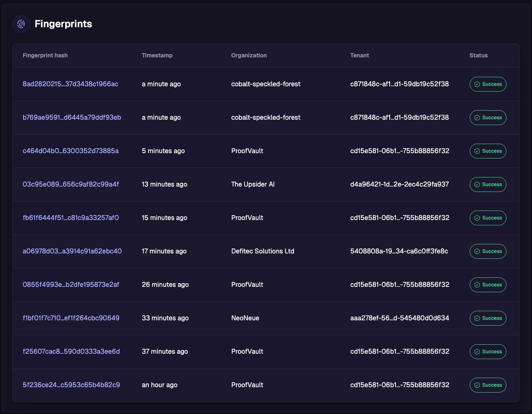Click Success badge in NeoNeue row
Screen dimensions: 532x414
[x=488, y=318]
